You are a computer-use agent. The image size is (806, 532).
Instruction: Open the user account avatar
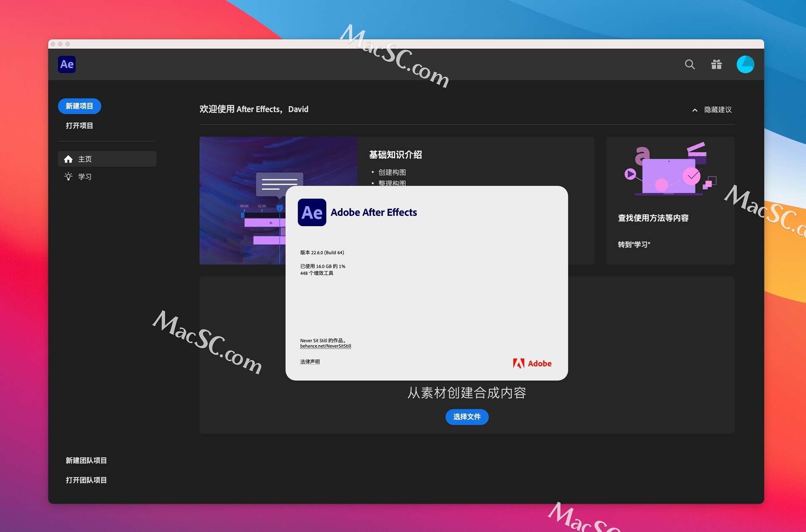point(745,64)
